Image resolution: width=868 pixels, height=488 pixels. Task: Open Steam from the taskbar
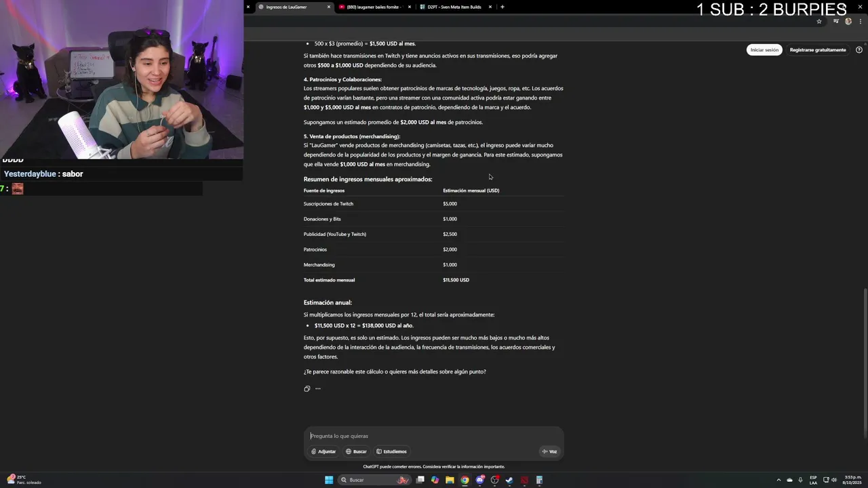coord(509,480)
